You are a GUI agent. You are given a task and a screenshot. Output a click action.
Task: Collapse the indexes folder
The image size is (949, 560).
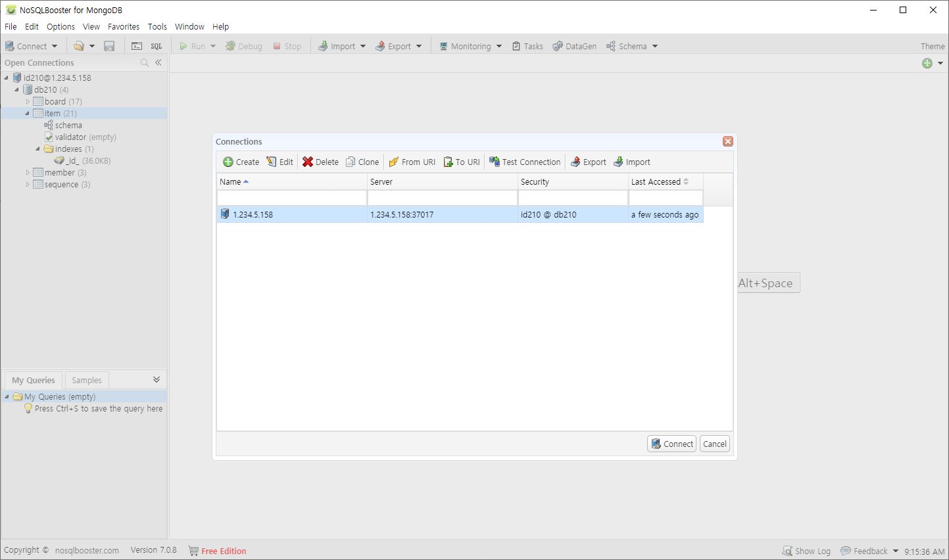[x=38, y=149]
